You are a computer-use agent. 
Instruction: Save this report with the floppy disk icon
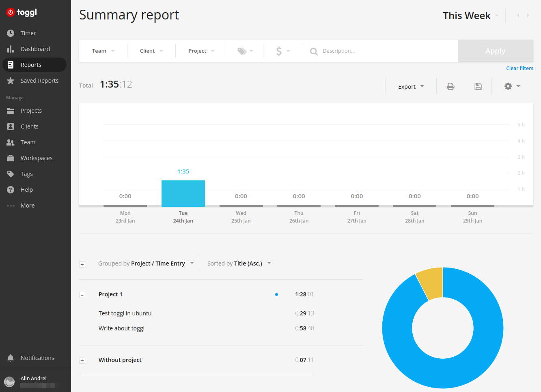[x=478, y=86]
